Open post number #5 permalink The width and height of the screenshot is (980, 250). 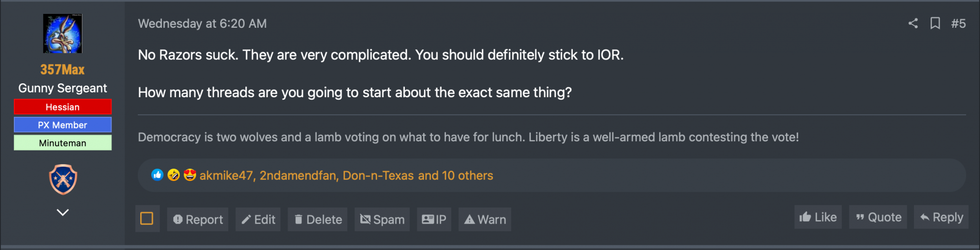(x=958, y=23)
